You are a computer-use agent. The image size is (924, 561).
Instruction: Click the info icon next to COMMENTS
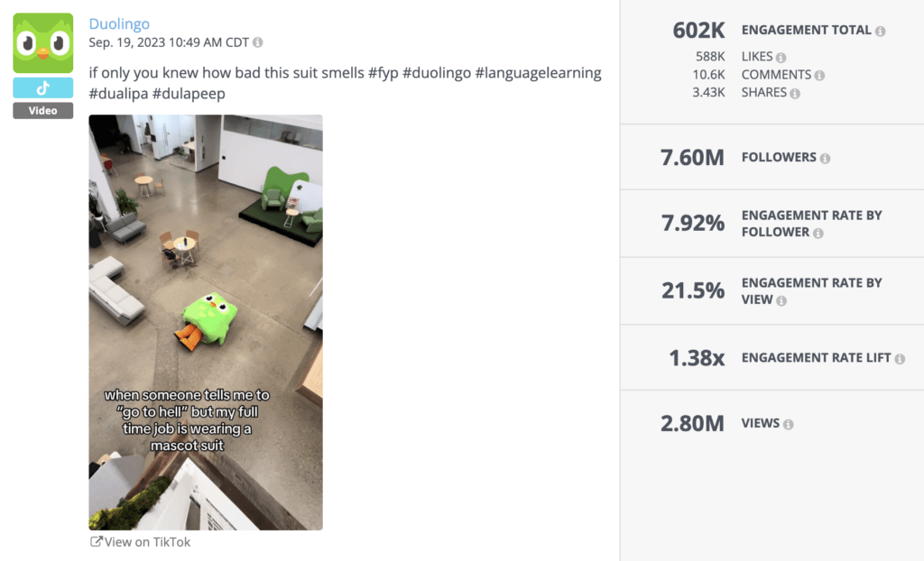point(818,74)
